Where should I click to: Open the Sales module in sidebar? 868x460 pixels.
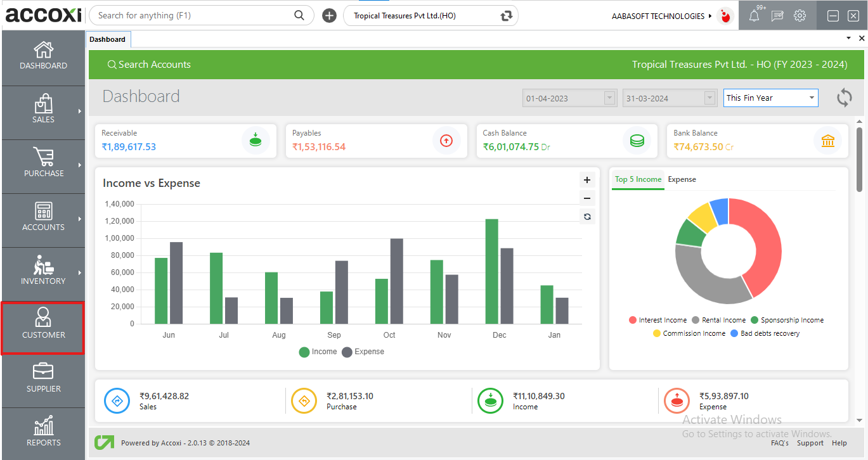point(43,109)
